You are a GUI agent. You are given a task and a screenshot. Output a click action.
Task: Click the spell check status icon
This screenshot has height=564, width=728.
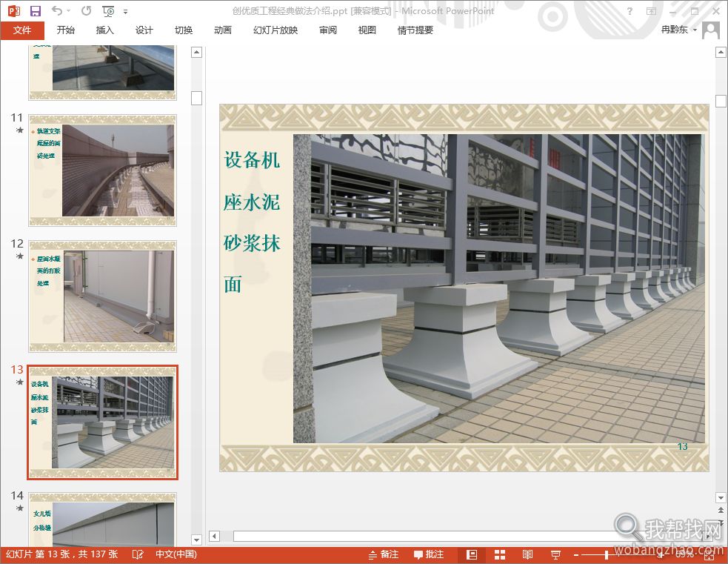click(138, 554)
